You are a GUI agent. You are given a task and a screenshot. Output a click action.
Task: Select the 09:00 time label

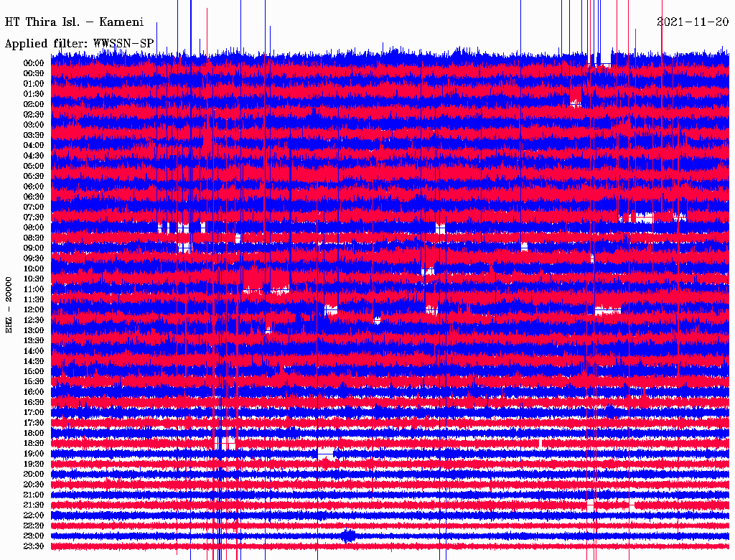tap(33, 248)
